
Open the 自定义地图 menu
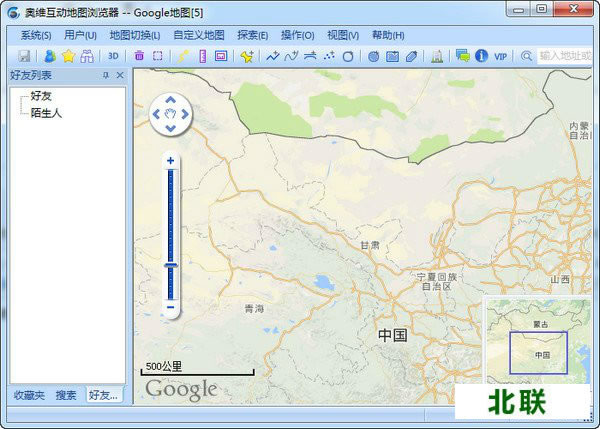tap(199, 35)
